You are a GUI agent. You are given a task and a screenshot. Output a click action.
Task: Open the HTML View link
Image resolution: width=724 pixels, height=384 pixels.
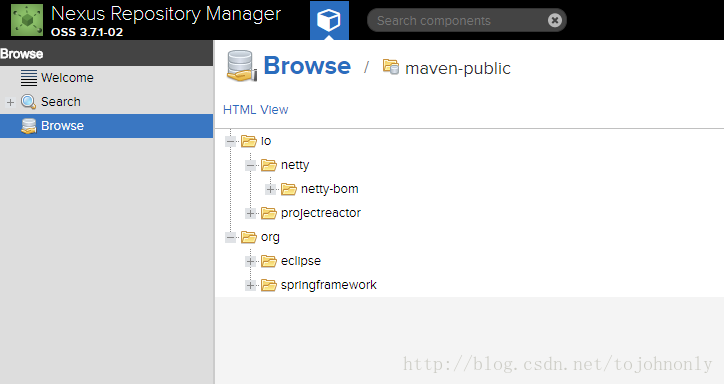coord(255,110)
